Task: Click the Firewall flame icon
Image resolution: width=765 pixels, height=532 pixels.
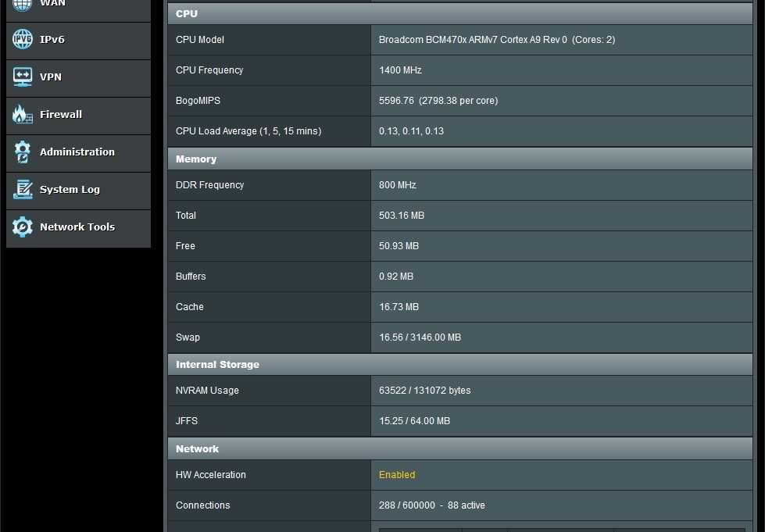Action: tap(23, 114)
